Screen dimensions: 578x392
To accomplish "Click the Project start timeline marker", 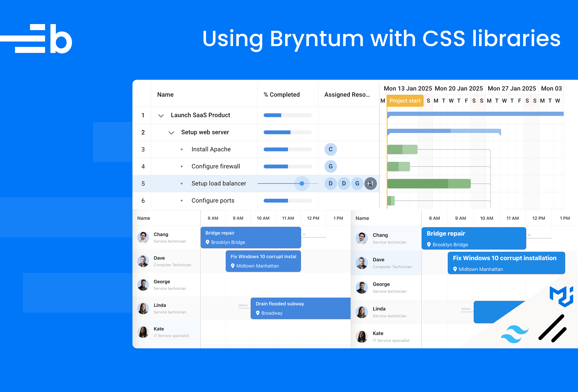I will (405, 101).
